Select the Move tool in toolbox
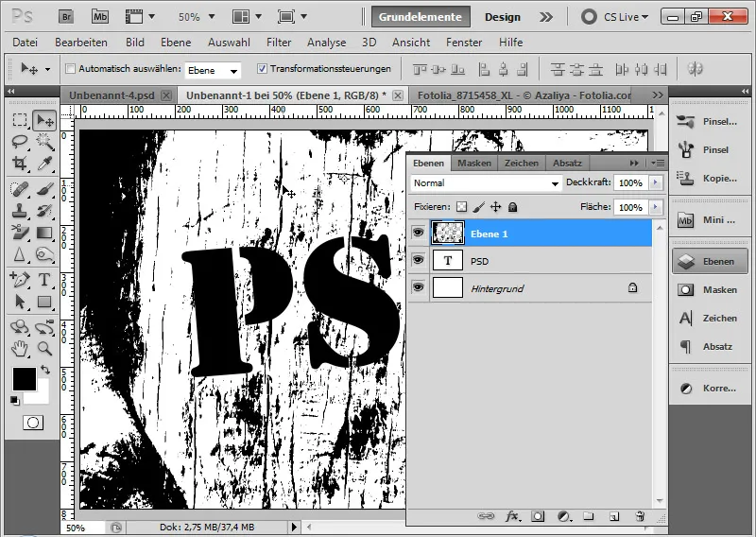 coord(44,120)
